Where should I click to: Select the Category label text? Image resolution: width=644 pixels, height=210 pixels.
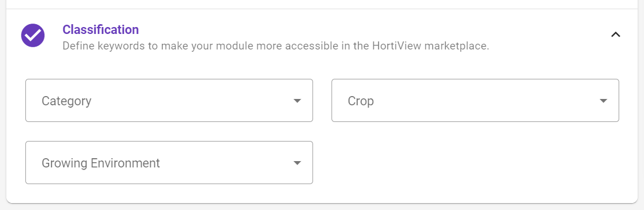pos(66,101)
